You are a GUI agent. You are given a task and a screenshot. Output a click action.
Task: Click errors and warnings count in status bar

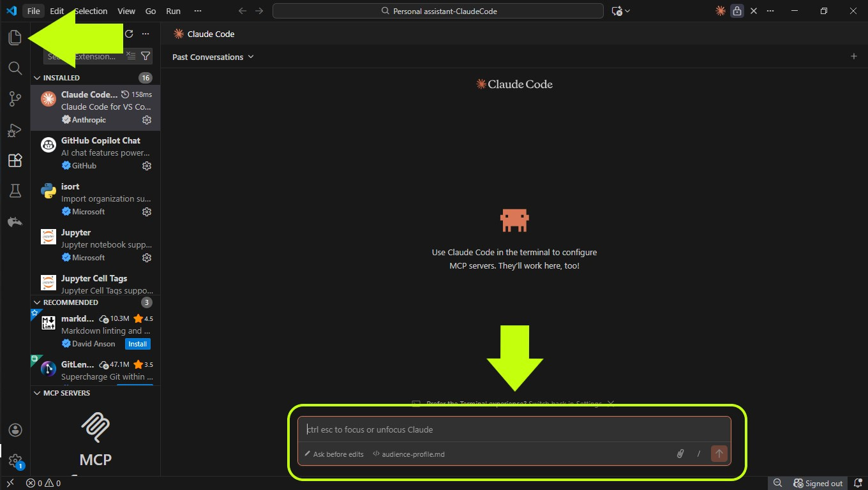pyautogui.click(x=43, y=483)
